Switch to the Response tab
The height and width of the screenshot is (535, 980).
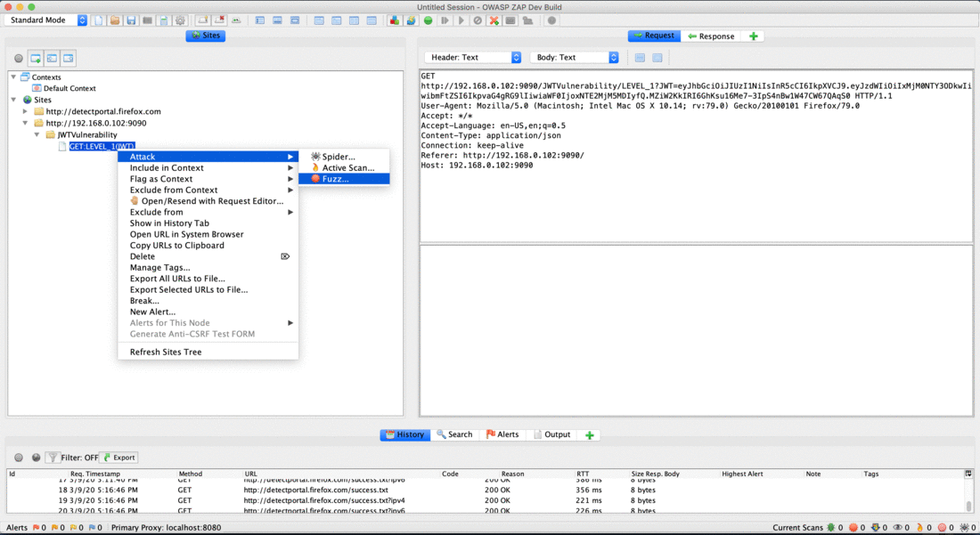coord(711,36)
